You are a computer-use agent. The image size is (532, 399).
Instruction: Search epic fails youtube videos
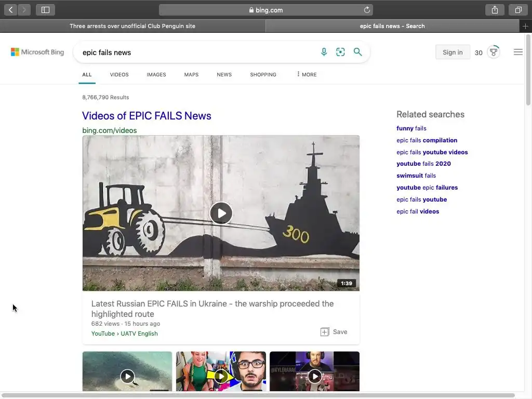(x=432, y=152)
